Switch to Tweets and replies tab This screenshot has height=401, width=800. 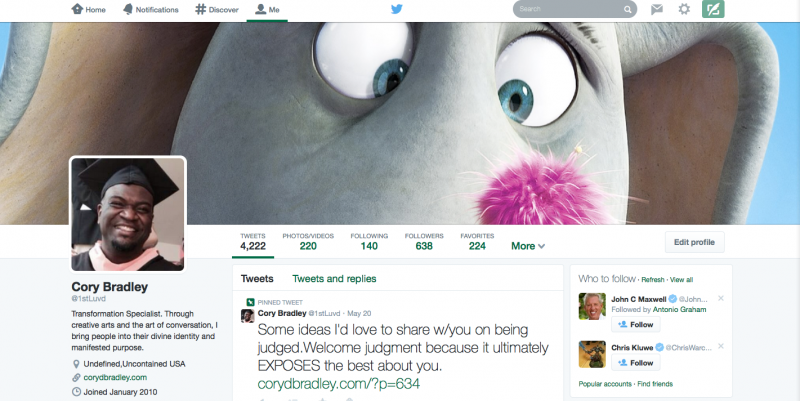[x=334, y=279]
